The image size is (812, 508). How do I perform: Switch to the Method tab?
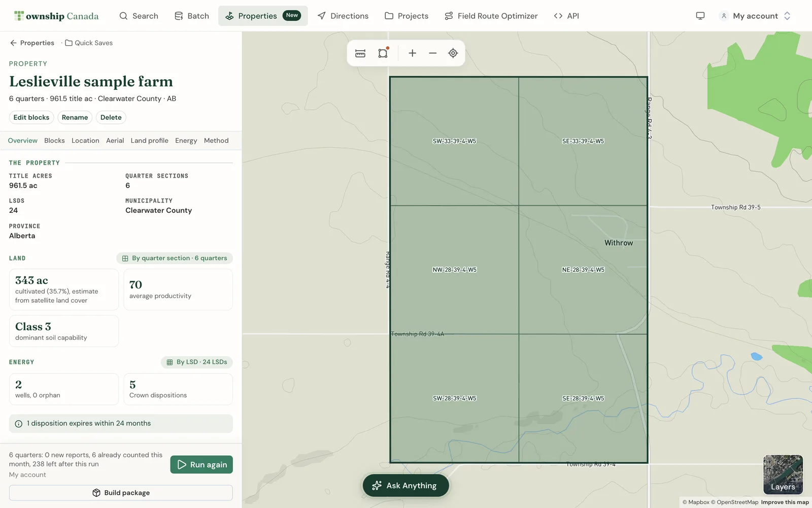click(216, 141)
